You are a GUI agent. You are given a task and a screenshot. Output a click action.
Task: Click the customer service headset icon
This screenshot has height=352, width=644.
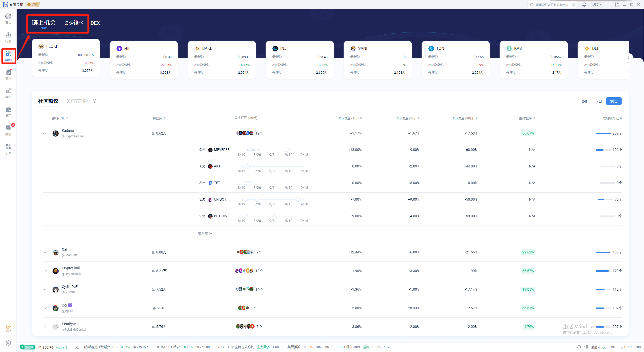[x=579, y=347]
